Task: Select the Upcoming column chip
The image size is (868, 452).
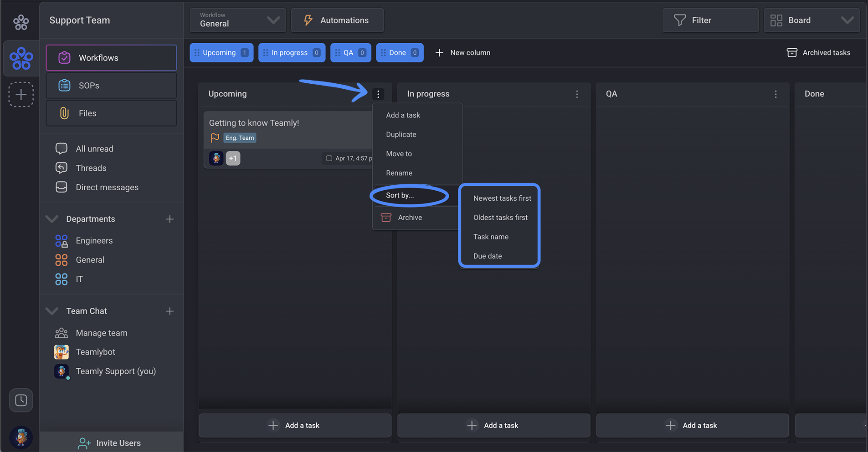Action: click(221, 53)
